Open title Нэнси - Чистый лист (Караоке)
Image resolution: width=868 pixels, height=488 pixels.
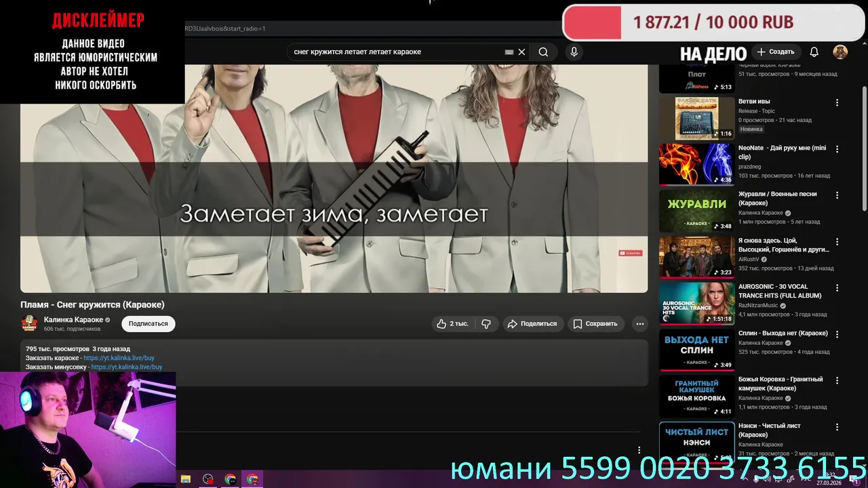click(770, 430)
